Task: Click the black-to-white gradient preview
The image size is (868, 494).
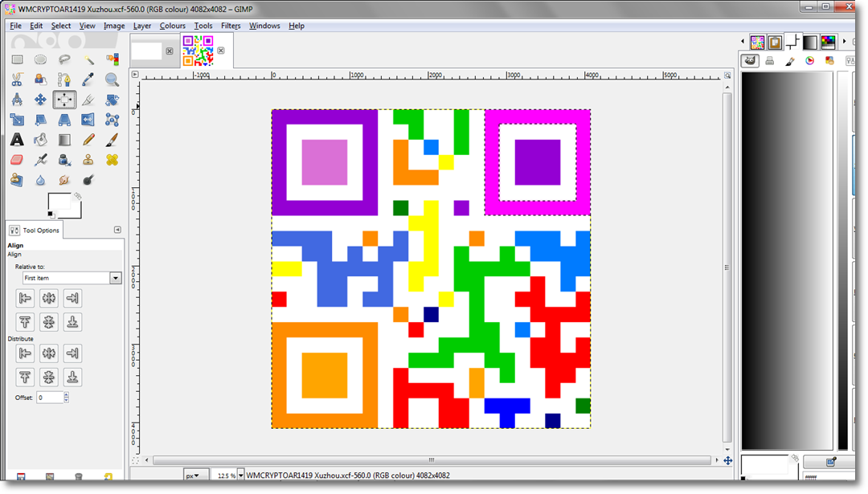Action: [786, 260]
